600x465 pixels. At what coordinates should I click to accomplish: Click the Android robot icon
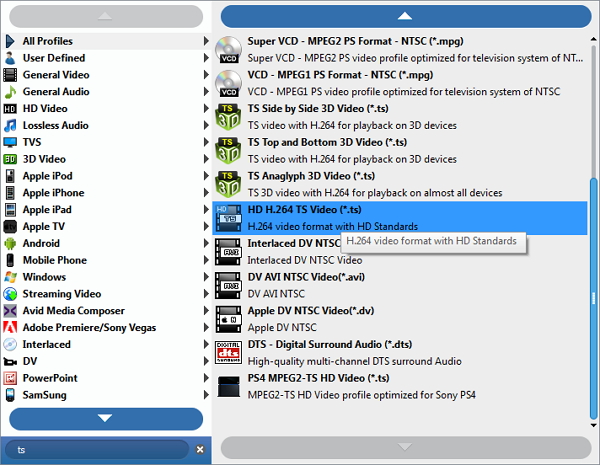point(10,243)
